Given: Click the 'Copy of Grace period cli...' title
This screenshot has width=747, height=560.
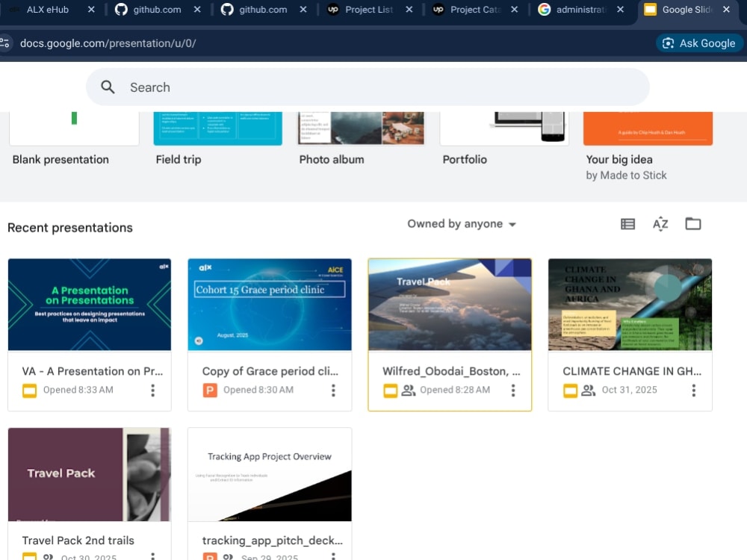Looking at the screenshot, I should click(270, 371).
